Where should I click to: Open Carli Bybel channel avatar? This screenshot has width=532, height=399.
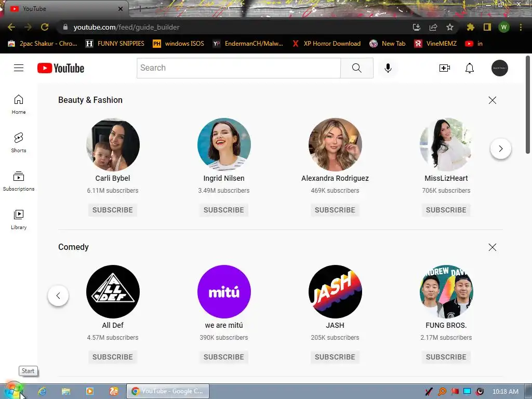pos(113,144)
